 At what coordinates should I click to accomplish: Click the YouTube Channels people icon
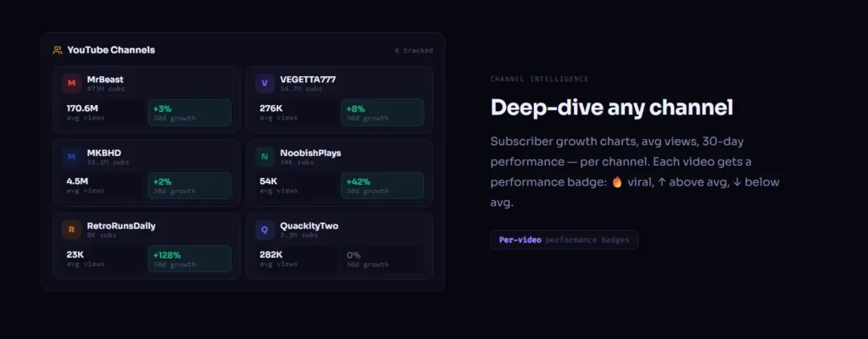(x=58, y=50)
